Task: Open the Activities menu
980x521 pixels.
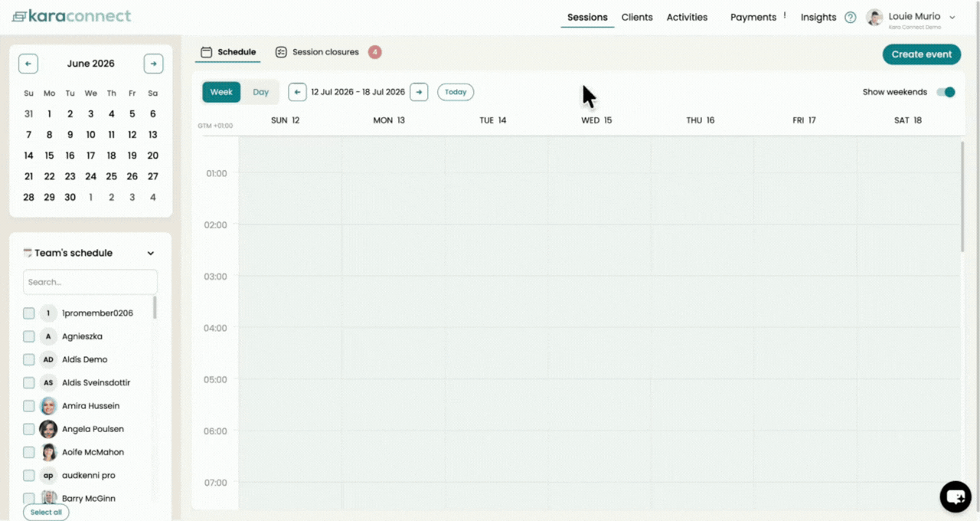Action: click(687, 17)
